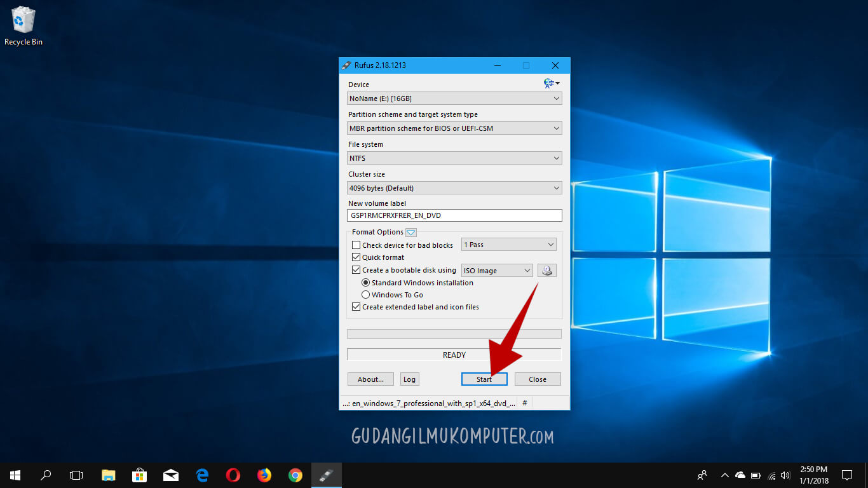The height and width of the screenshot is (488, 868).
Task: Collapse the Format Options advanced toggle
Action: coord(411,233)
